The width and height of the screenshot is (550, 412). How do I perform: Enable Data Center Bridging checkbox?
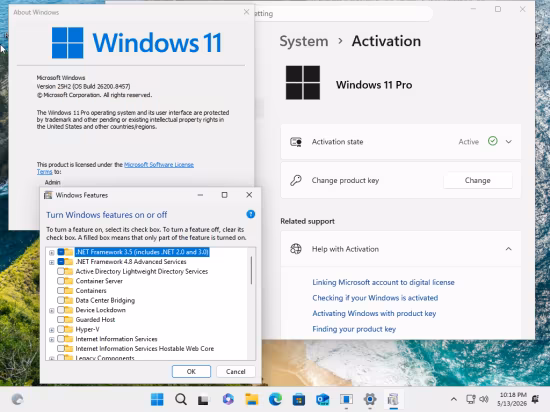pos(61,300)
